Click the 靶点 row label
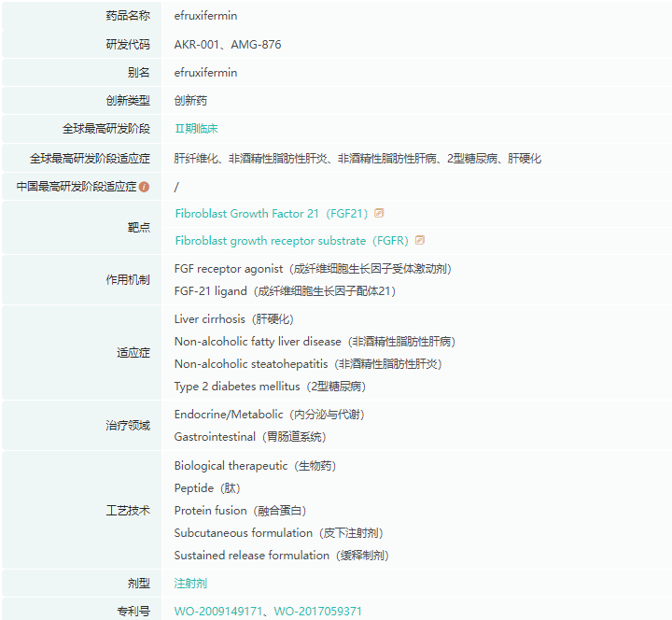This screenshot has width=672, height=620. 139,227
